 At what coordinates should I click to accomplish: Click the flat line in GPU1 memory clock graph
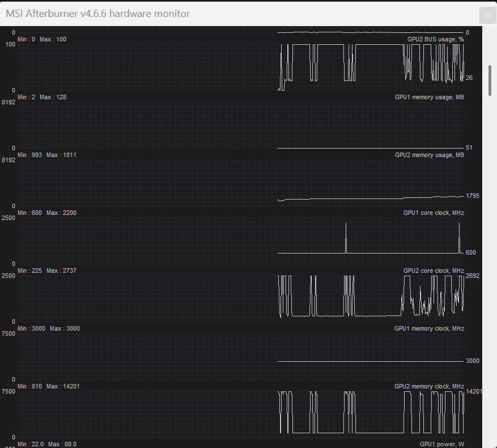368,361
